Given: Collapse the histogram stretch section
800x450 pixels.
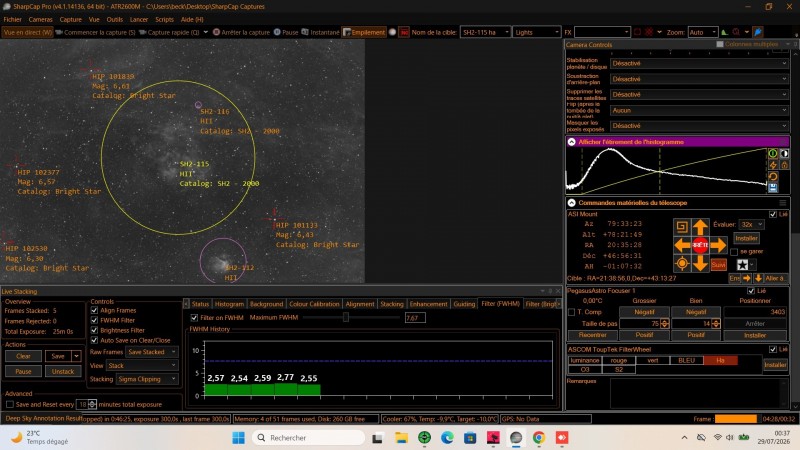Looking at the screenshot, I should click(571, 142).
